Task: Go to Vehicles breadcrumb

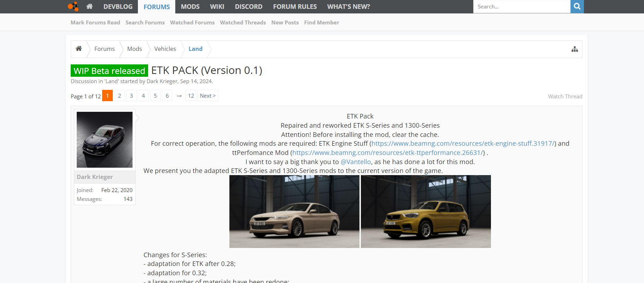Action: coord(165,49)
